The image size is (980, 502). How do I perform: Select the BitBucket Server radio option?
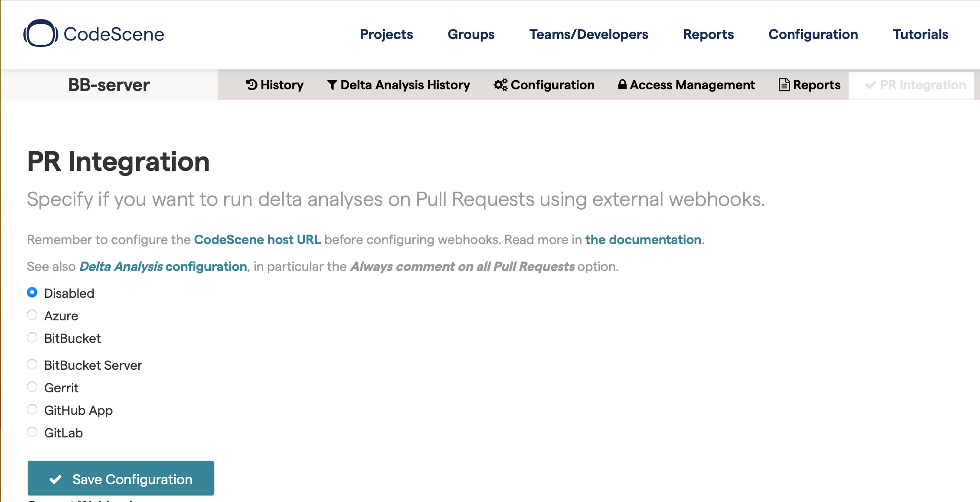(32, 365)
